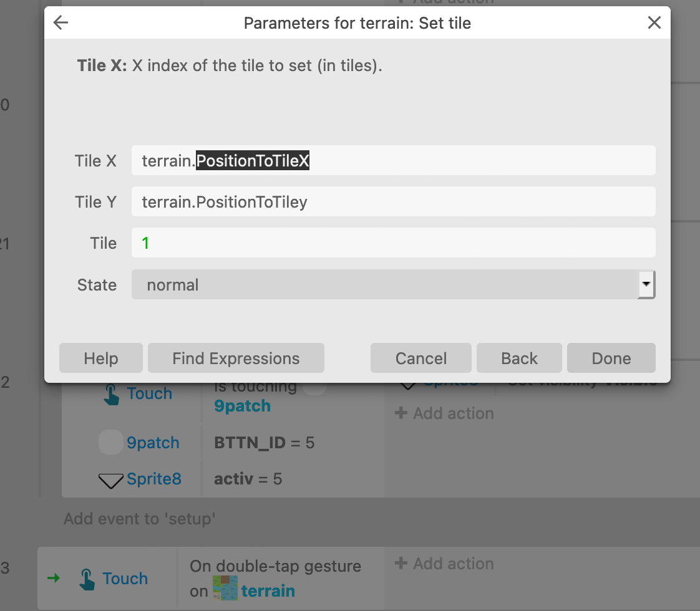The height and width of the screenshot is (611, 700).
Task: Cancel the parameters dialog
Action: point(420,358)
